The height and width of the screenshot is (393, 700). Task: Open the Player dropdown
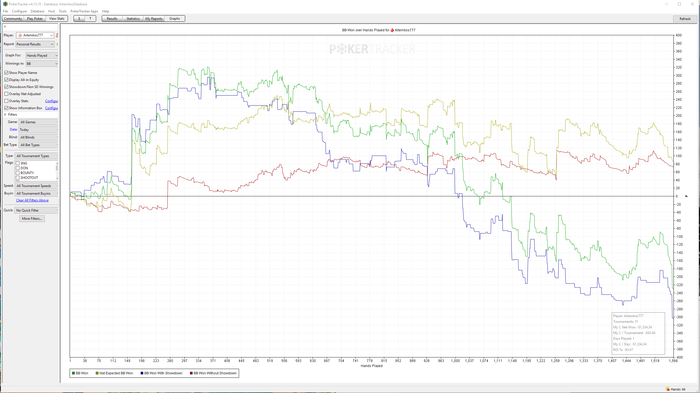[35, 35]
